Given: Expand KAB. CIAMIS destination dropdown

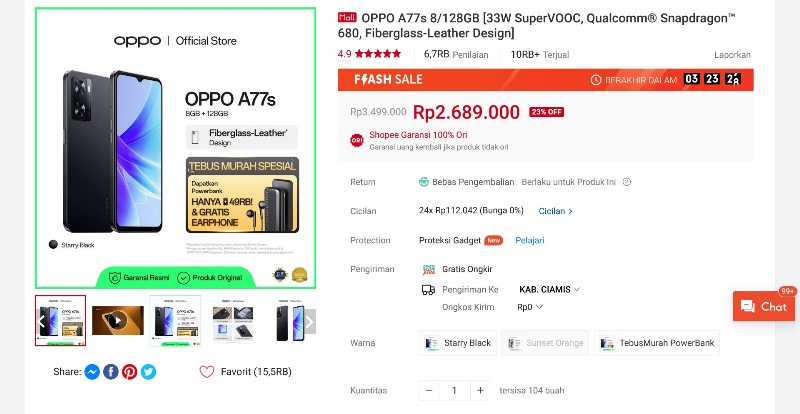Looking at the screenshot, I should [549, 289].
